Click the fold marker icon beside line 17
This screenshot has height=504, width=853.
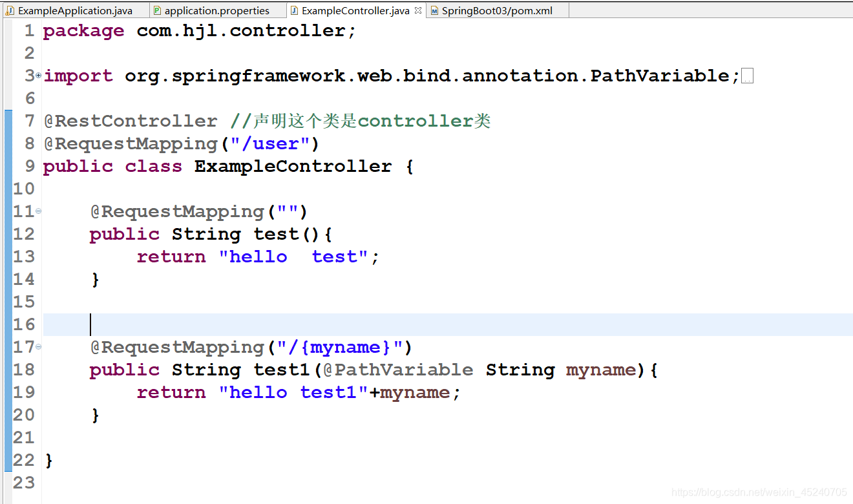(37, 347)
